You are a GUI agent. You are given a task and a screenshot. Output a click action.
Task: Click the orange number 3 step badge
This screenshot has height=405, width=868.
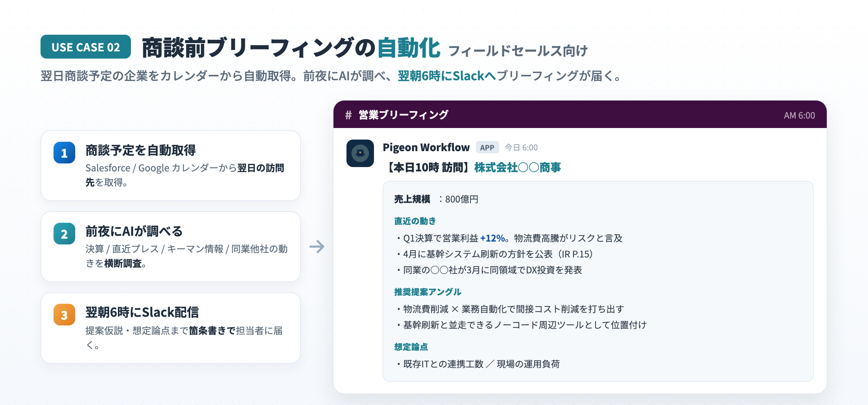(x=64, y=315)
